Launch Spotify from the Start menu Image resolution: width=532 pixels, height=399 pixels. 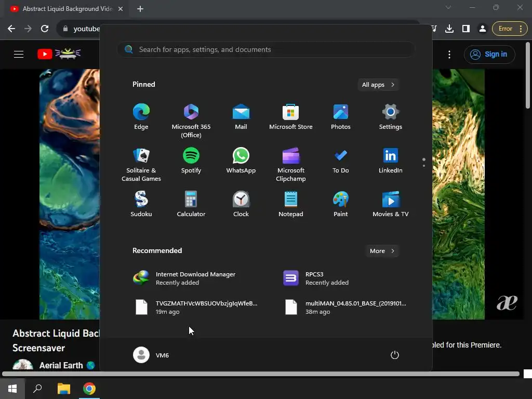coord(191,161)
